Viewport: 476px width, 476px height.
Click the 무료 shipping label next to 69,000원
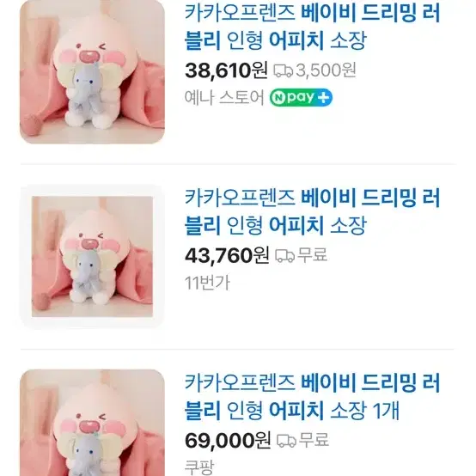point(314,440)
